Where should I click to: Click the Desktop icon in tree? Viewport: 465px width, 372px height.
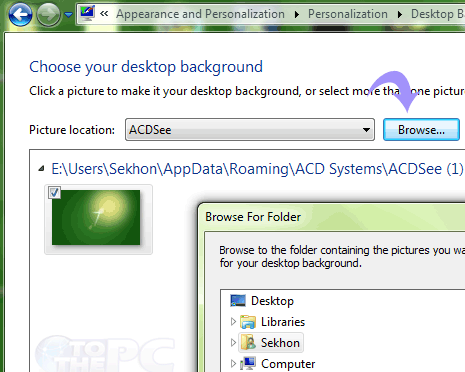pos(238,301)
